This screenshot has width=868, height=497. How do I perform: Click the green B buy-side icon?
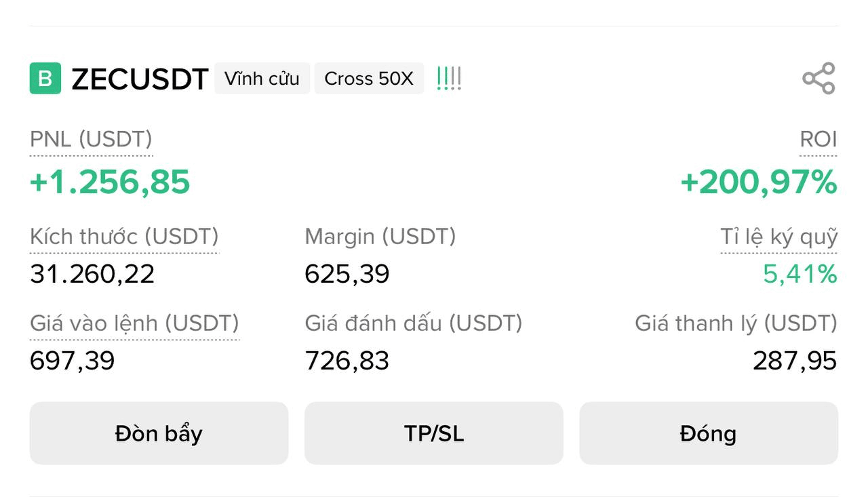tap(45, 79)
